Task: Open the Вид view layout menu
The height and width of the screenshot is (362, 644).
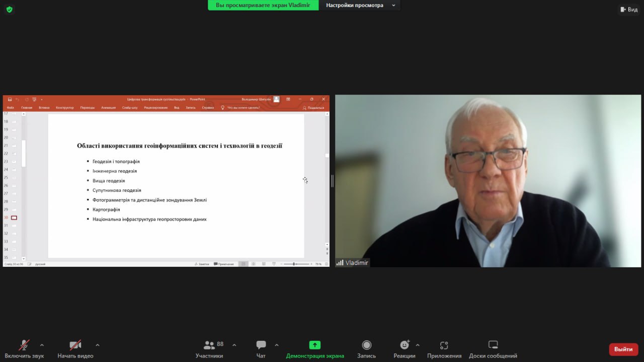Action: (x=629, y=10)
